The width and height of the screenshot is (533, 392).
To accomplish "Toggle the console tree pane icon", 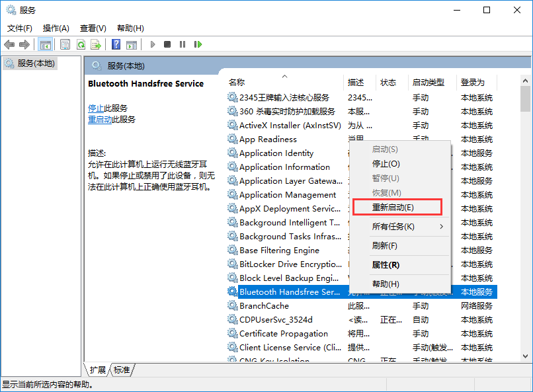I will click(45, 44).
